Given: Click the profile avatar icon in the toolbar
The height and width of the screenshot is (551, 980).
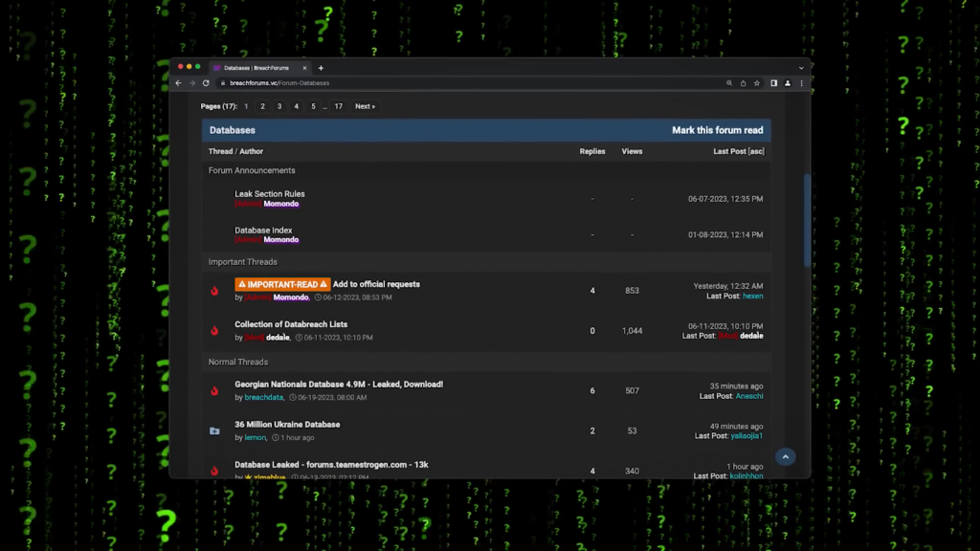Looking at the screenshot, I should 788,83.
